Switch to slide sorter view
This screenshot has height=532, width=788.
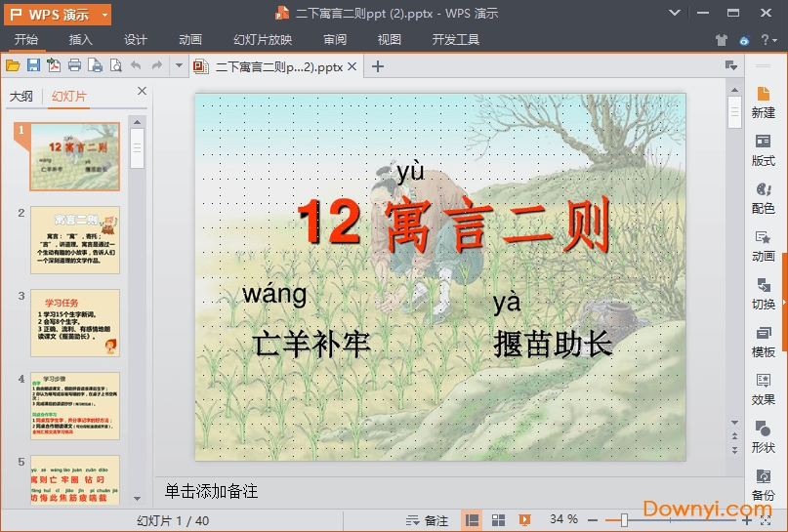(x=498, y=520)
